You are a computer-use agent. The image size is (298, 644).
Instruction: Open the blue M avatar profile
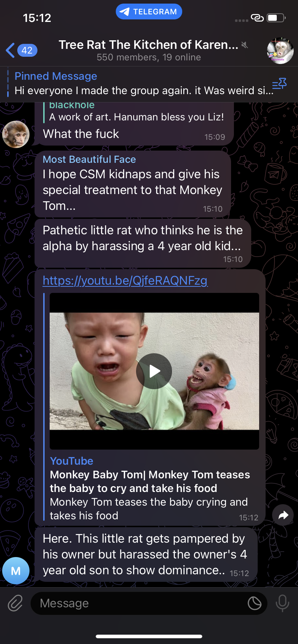[x=16, y=571]
